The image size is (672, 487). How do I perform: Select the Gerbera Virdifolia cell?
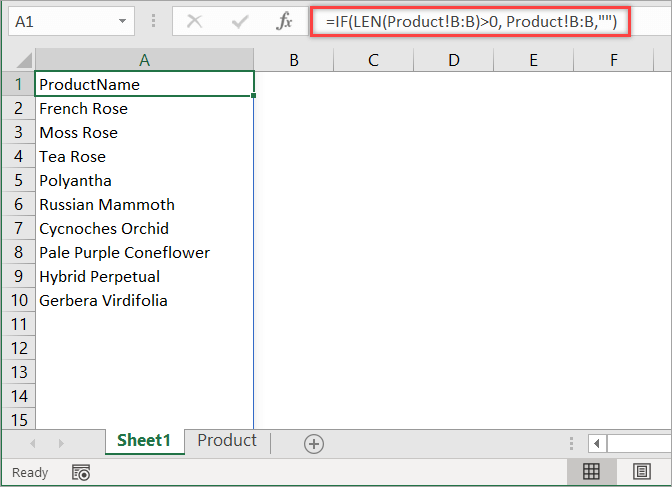(x=144, y=300)
